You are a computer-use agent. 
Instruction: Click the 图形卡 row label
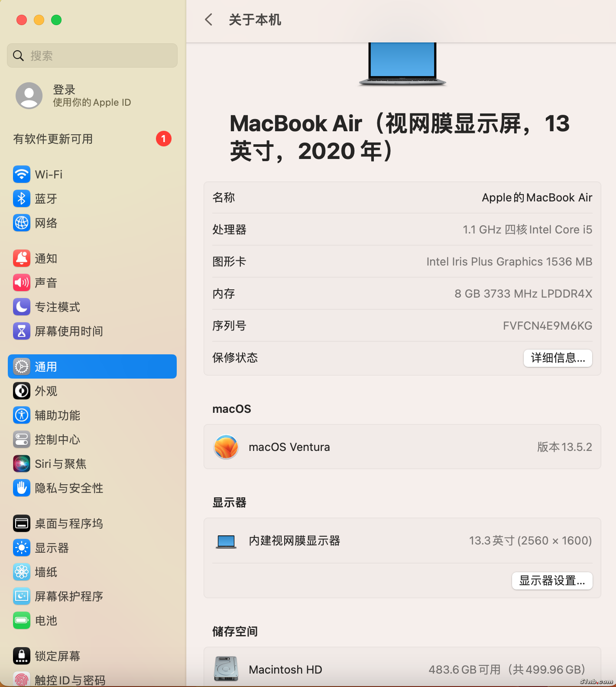pyautogui.click(x=229, y=262)
